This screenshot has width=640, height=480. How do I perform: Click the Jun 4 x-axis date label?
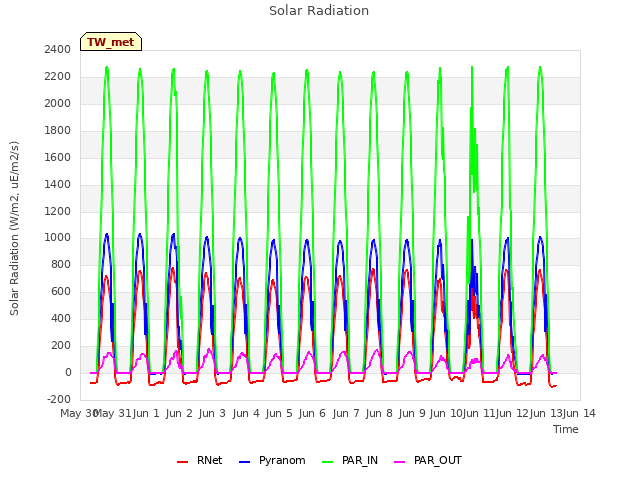246,413
